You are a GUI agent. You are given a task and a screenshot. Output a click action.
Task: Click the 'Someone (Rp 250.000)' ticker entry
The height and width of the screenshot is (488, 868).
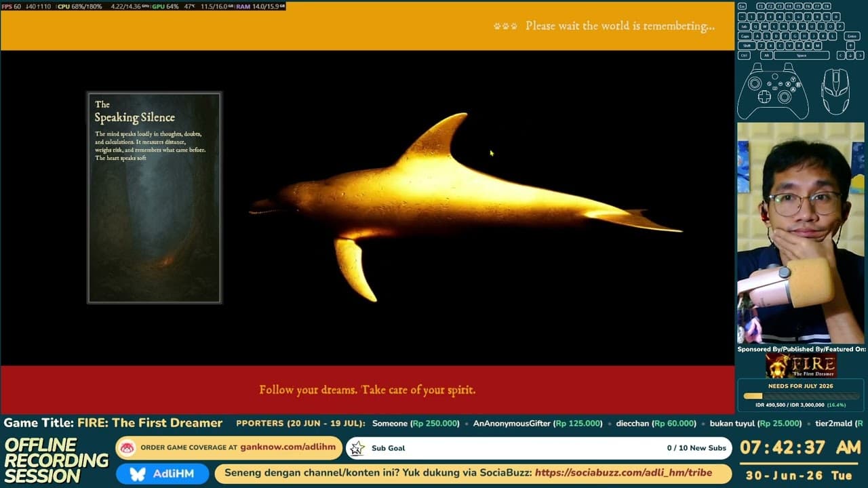click(416, 423)
